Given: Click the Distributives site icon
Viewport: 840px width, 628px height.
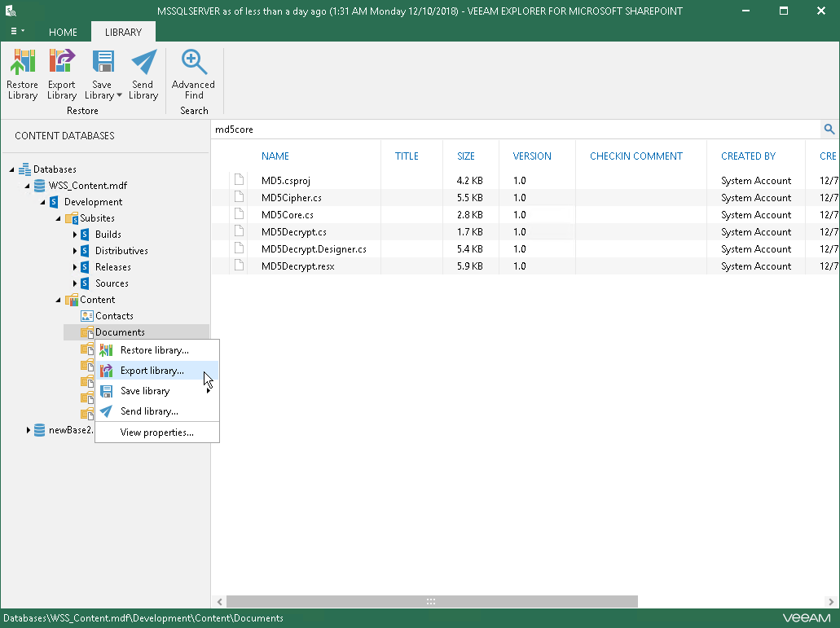Looking at the screenshot, I should coord(85,251).
